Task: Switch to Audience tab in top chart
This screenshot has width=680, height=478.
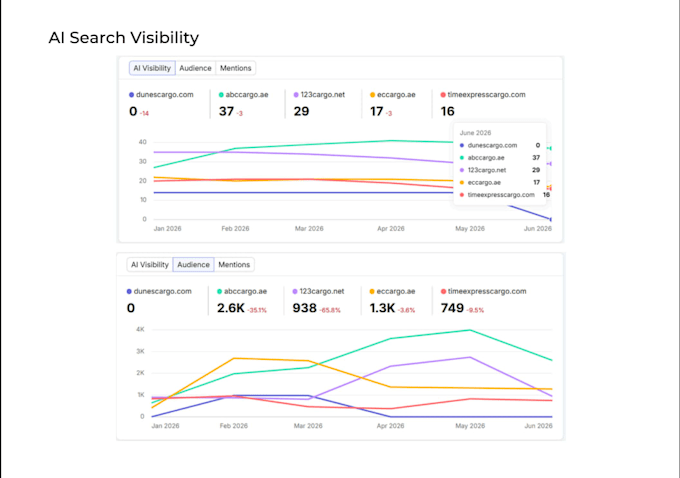Action: tap(195, 68)
